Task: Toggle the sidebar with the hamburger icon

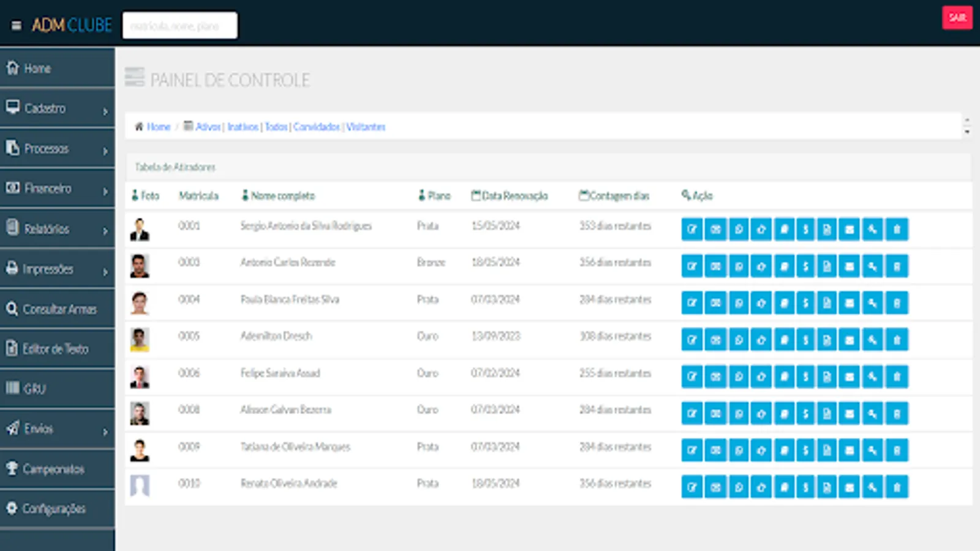Action: click(17, 26)
